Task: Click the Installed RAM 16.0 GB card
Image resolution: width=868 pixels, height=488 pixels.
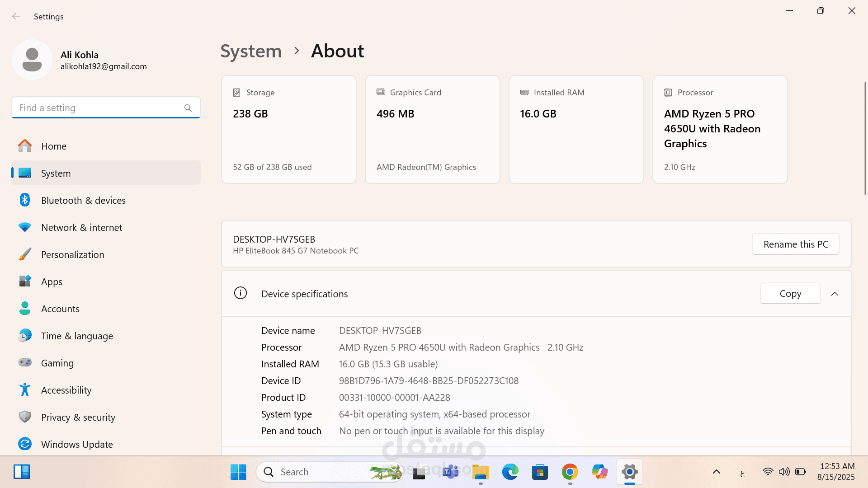Action: click(576, 129)
